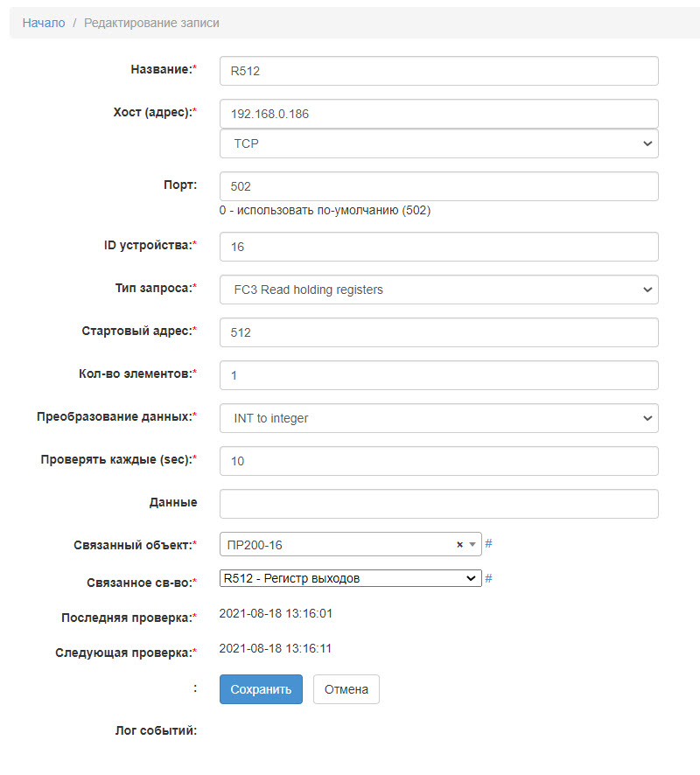Clear the ПР200-16 linked object selection
The image size is (700, 775).
coord(459,545)
